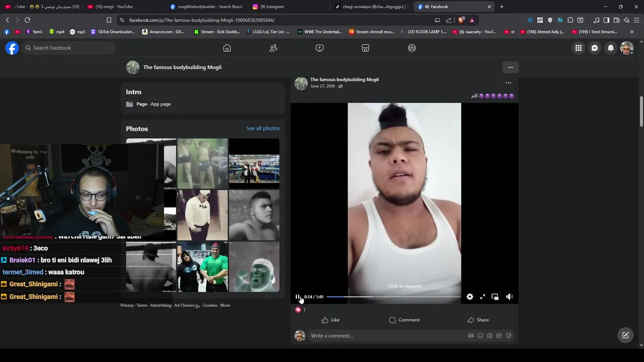
Task: Open the boxing ring photo thumbnail
Action: pyautogui.click(x=254, y=163)
